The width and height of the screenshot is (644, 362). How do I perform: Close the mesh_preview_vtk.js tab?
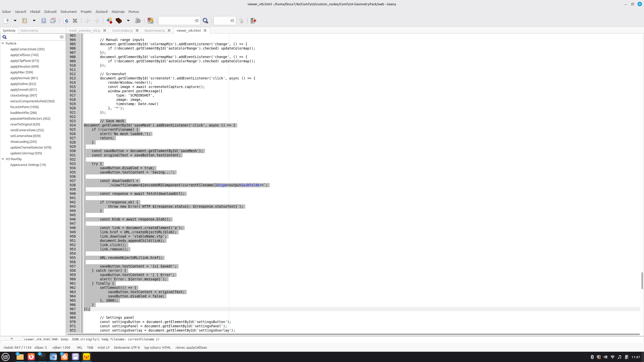[105, 30]
